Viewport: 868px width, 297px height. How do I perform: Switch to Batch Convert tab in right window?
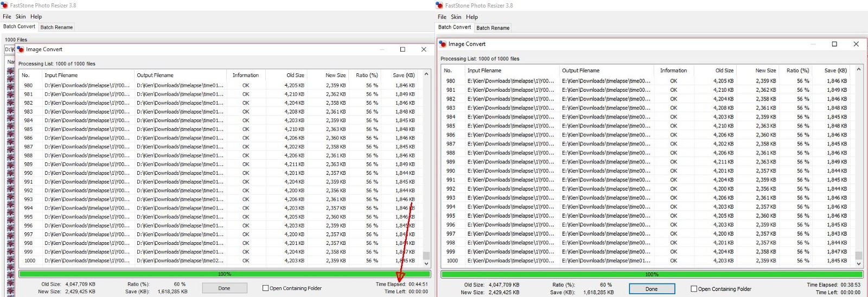point(455,27)
